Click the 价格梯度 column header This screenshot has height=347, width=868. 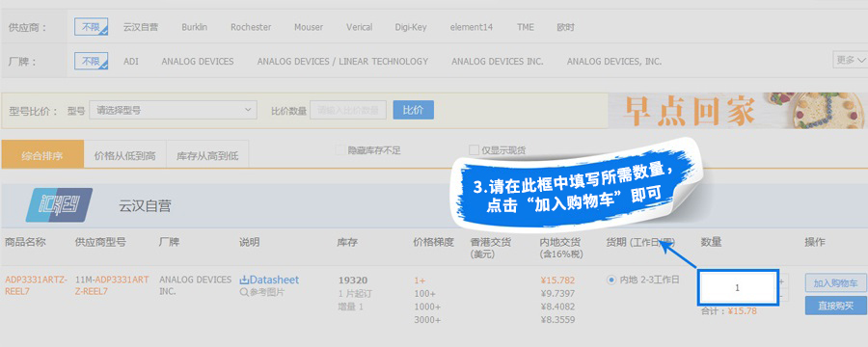(433, 242)
